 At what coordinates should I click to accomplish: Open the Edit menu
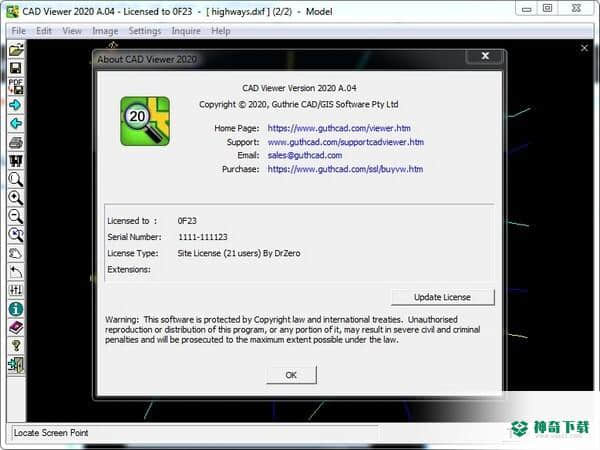click(x=44, y=31)
